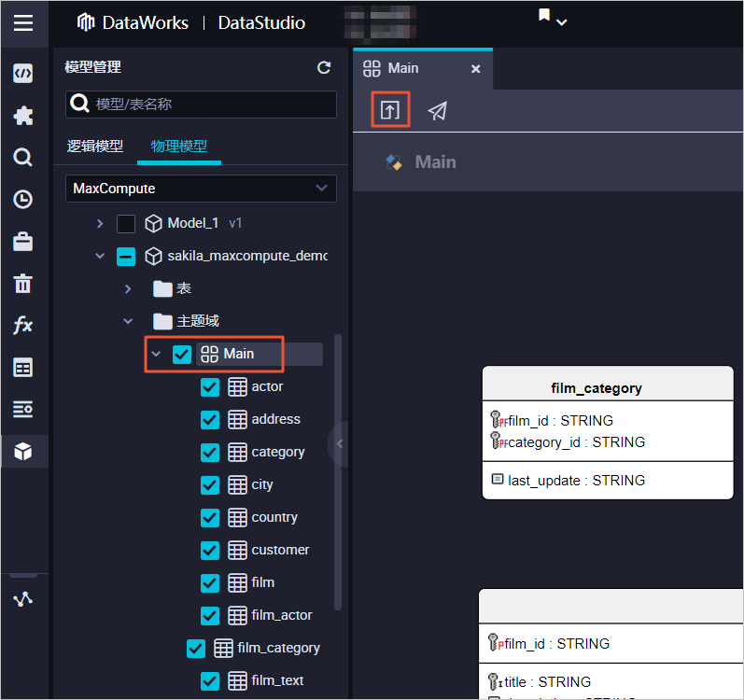Viewport: 744px width, 700px height.
Task: Open the puzzle-piece components sidebar icon
Action: coord(23,115)
